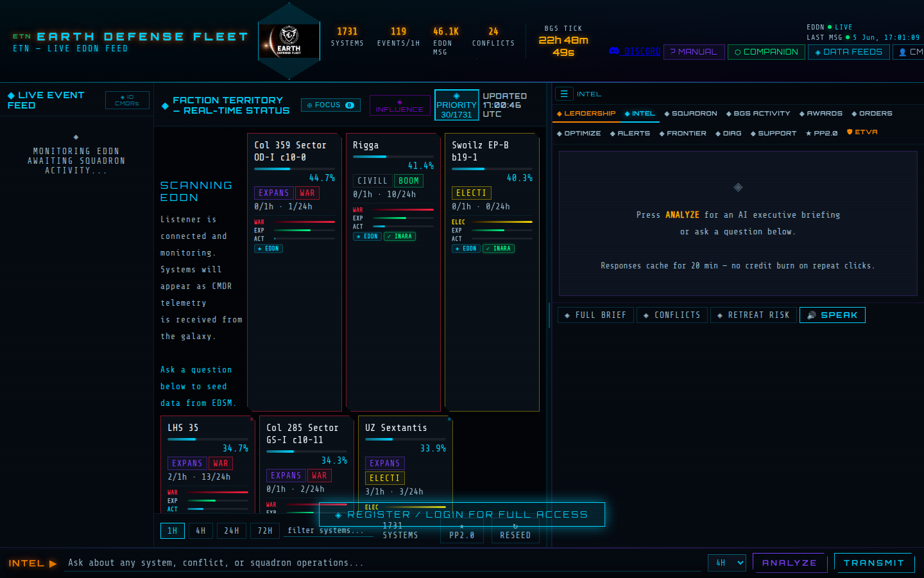The width and height of the screenshot is (924, 578).
Task: Open the Frontier tab
Action: (683, 134)
